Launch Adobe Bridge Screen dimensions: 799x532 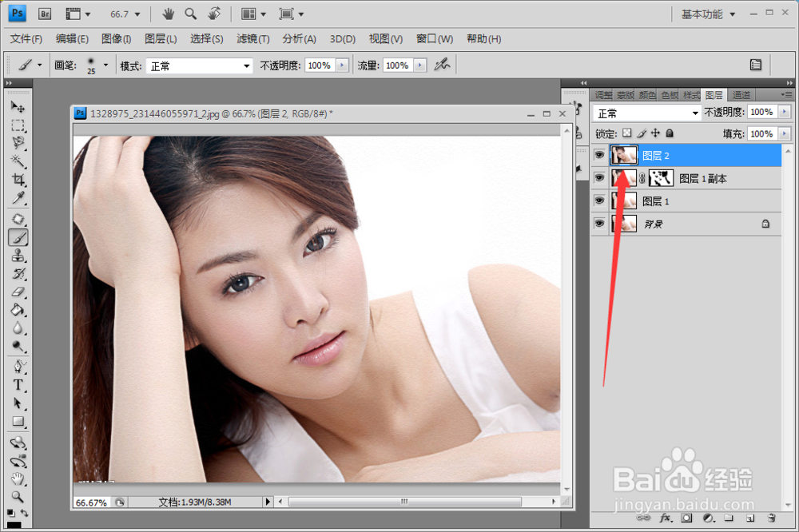click(45, 14)
